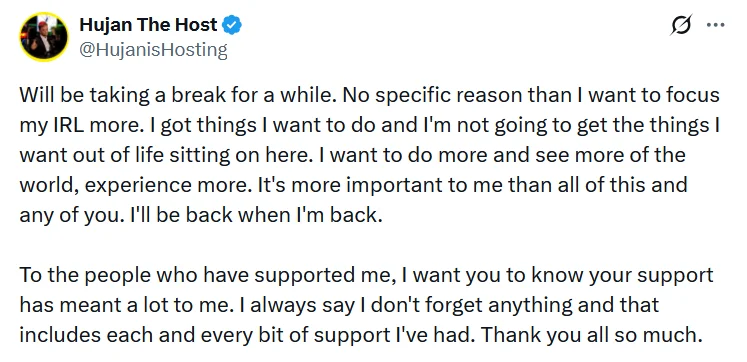Image resolution: width=747 pixels, height=362 pixels.
Task: Click the phrase "any of you."
Action: click(x=70, y=215)
